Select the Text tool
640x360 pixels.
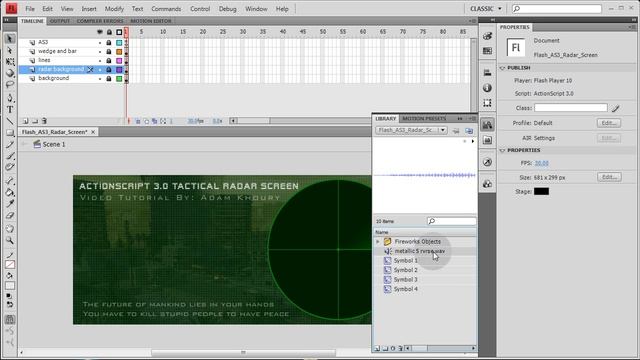pos(10,109)
